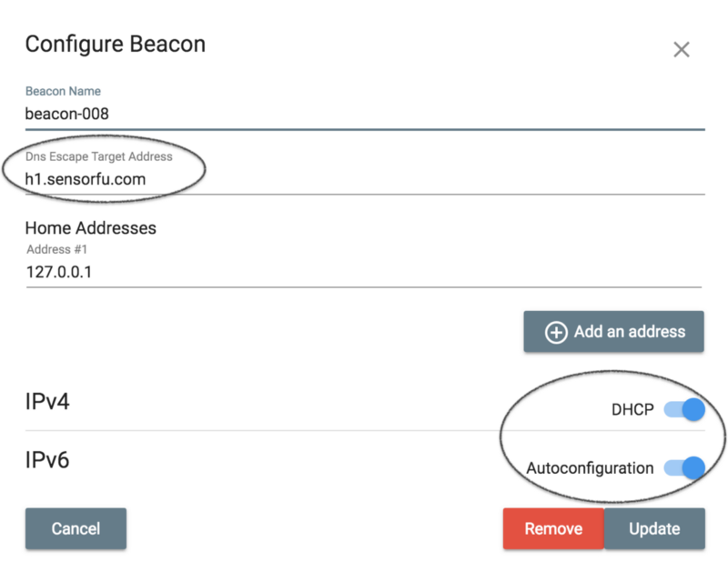Focus the Dns Escape Target Address field
Image resolution: width=728 pixels, height=572 pixels.
pos(364,179)
